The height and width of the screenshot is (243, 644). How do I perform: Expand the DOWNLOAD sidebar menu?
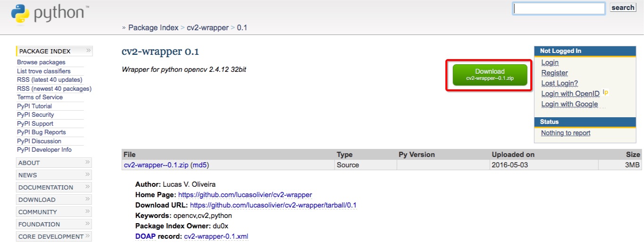pos(54,200)
